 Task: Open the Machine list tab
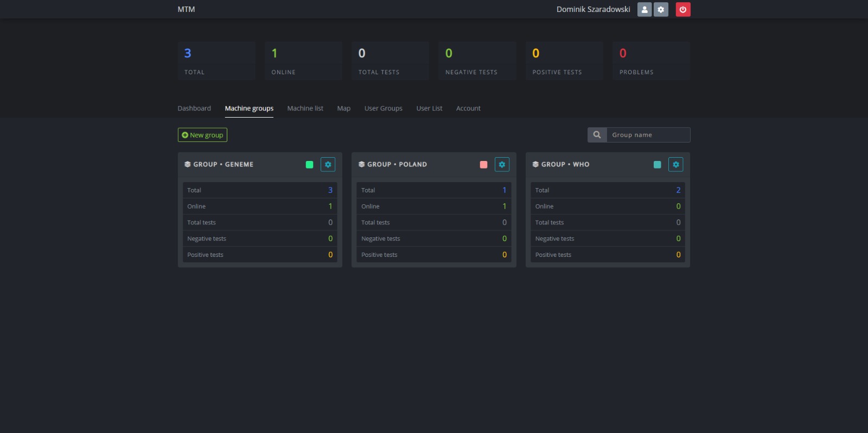tap(305, 108)
